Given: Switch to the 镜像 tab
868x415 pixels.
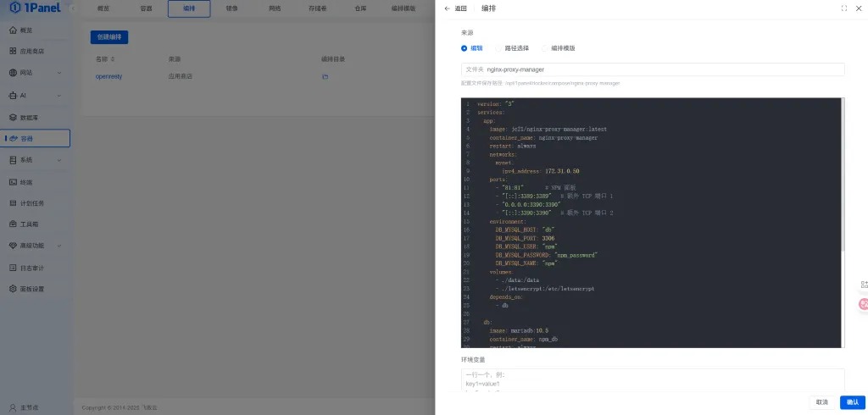Looking at the screenshot, I should click(232, 8).
